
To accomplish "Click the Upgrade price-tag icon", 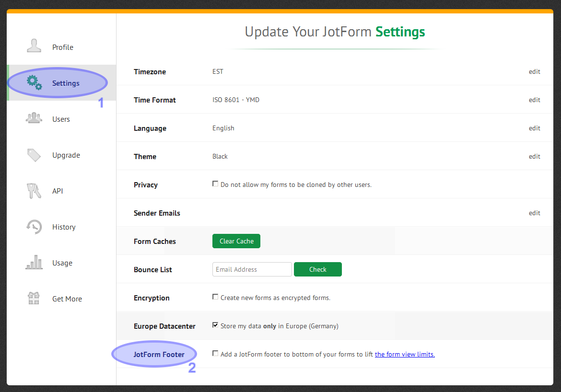I will click(34, 153).
